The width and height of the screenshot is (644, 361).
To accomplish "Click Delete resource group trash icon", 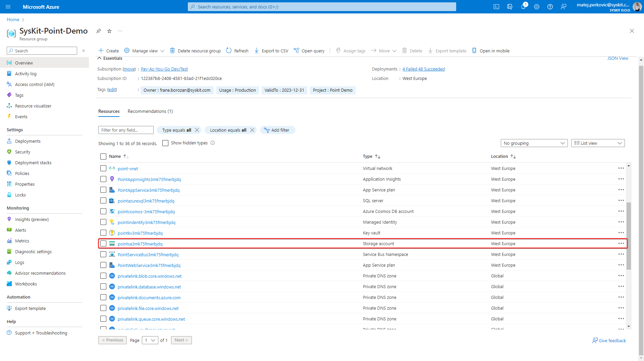I will 172,51.
